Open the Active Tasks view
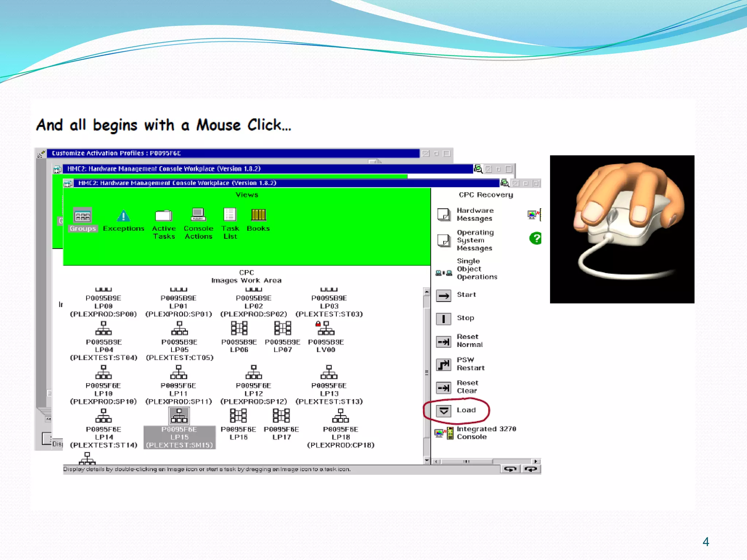747x560 pixels. (163, 216)
